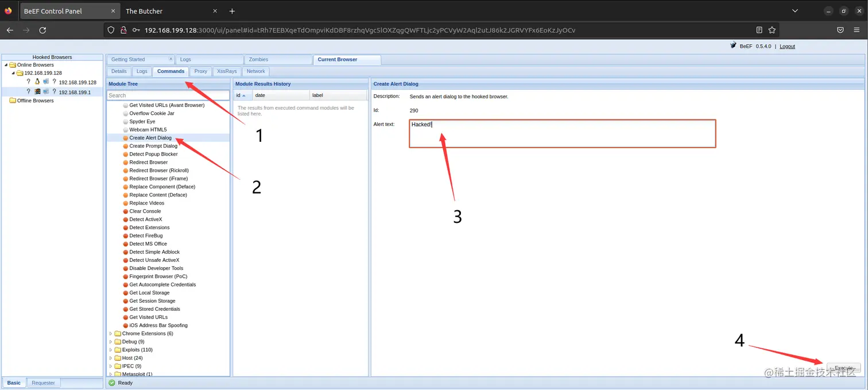Collapse the 192.168.199.128 folder node
Image resolution: width=868 pixels, height=390 pixels.
click(13, 73)
